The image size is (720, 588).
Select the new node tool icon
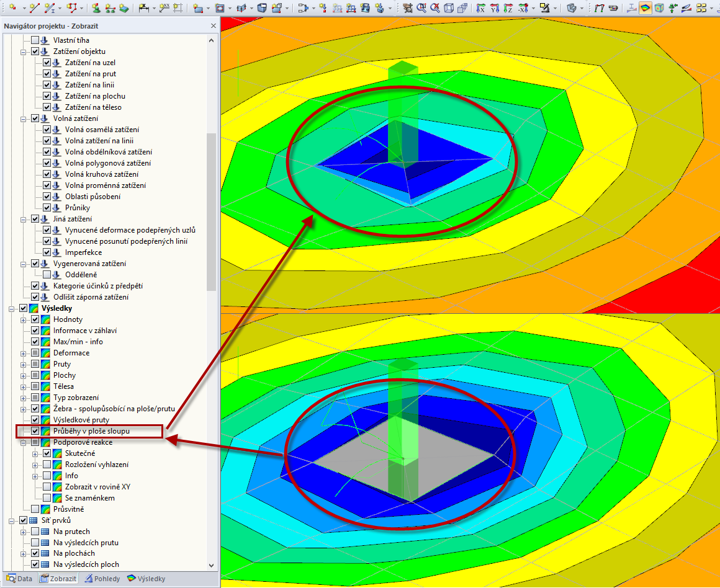coord(12,7)
